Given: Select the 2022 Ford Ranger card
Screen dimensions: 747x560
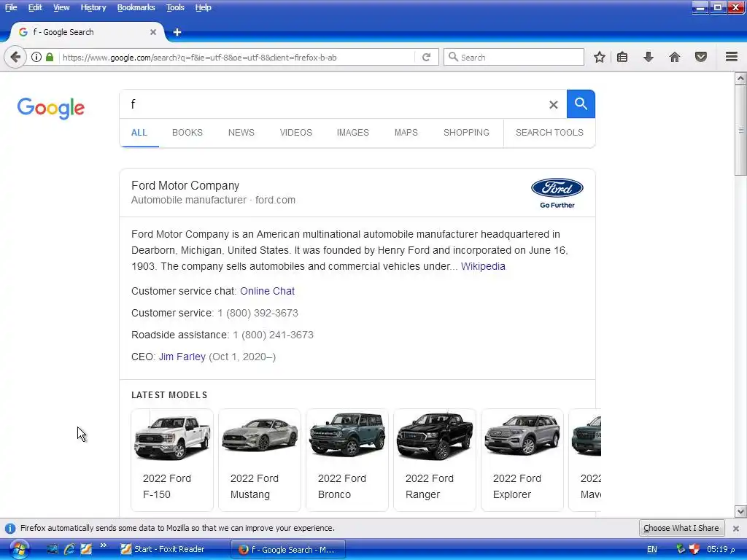Looking at the screenshot, I should tap(435, 460).
